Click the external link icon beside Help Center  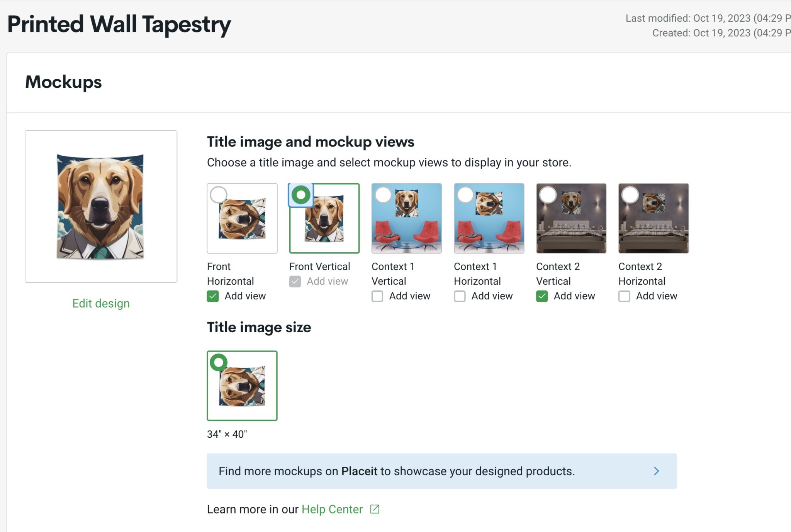click(x=374, y=509)
